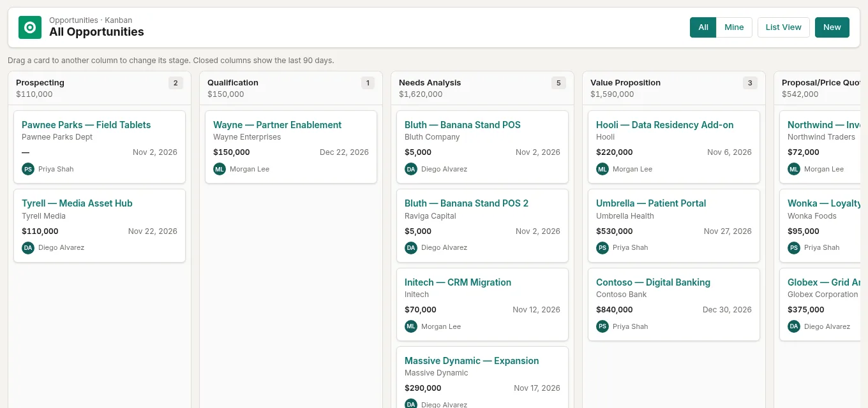Create a New opportunity
Image resolution: width=868 pixels, height=408 pixels.
[x=832, y=27]
